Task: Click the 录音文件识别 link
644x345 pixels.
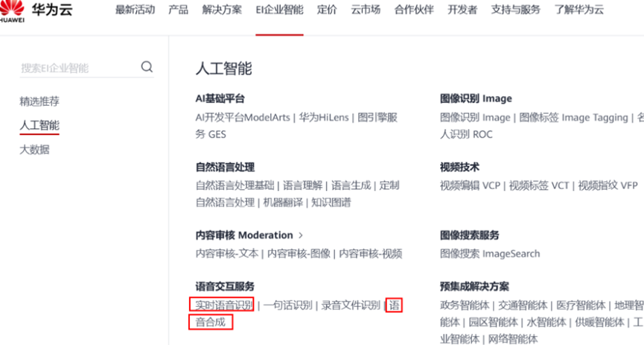Action: point(351,305)
